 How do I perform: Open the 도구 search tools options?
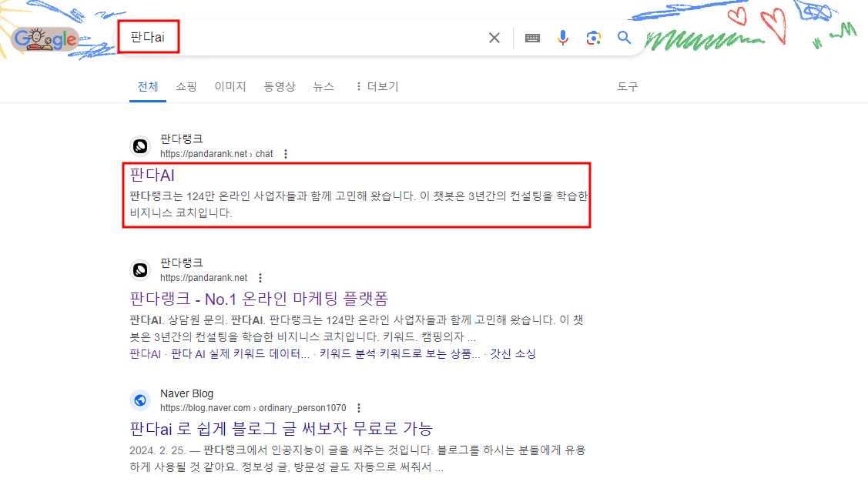pos(628,86)
